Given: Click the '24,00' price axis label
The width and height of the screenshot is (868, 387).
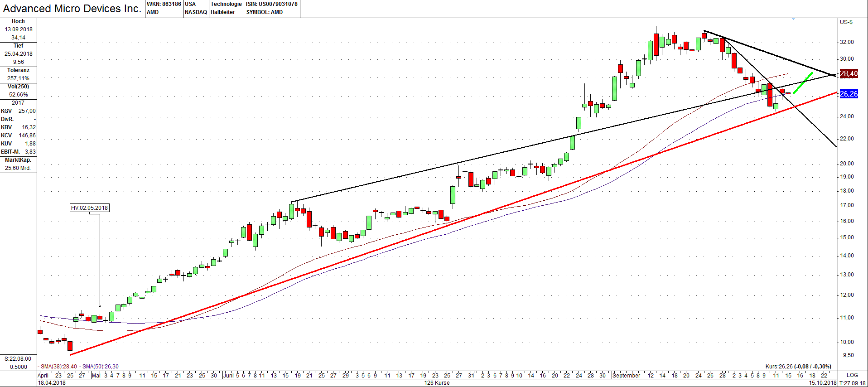Looking at the screenshot, I should (847, 116).
